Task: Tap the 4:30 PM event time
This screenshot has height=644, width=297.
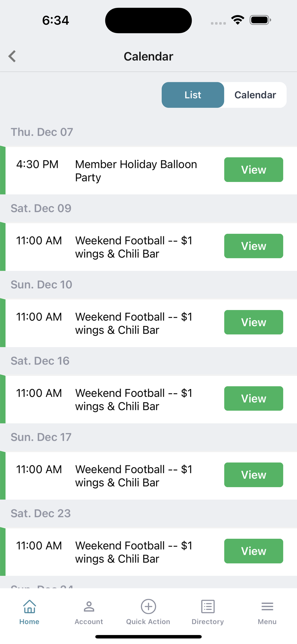Action: click(37, 164)
